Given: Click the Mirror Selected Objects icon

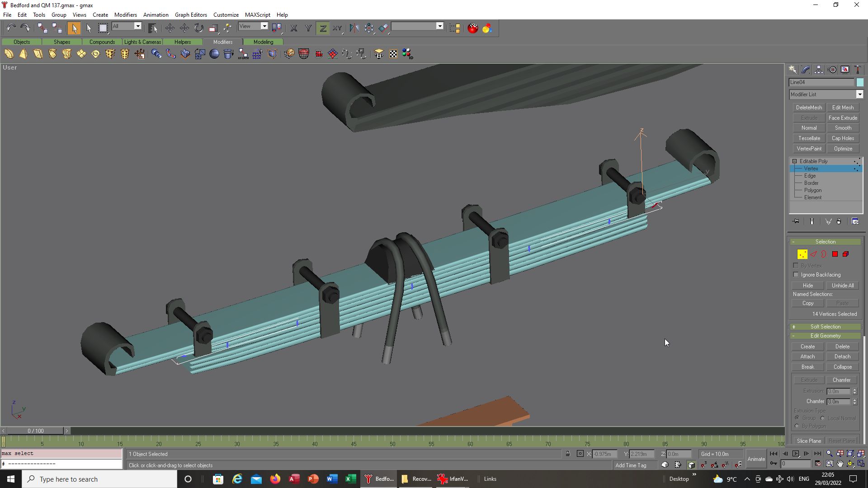Looking at the screenshot, I should (x=354, y=28).
